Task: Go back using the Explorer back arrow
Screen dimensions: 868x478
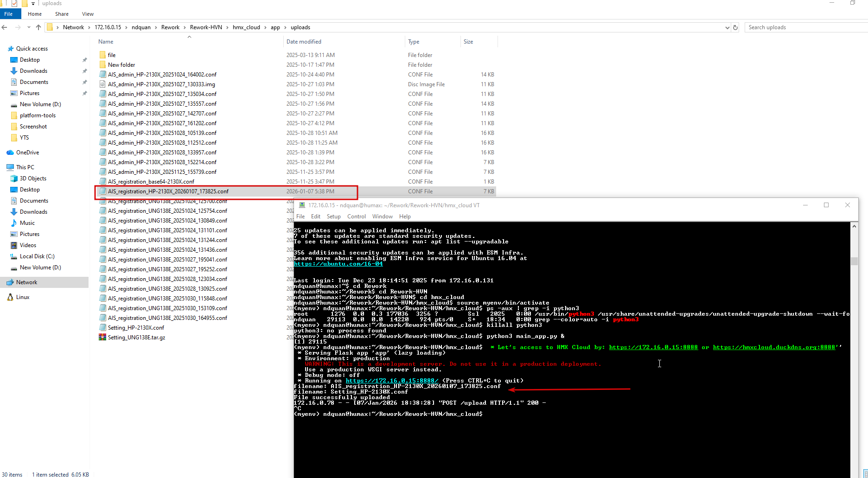Action: 5,27
